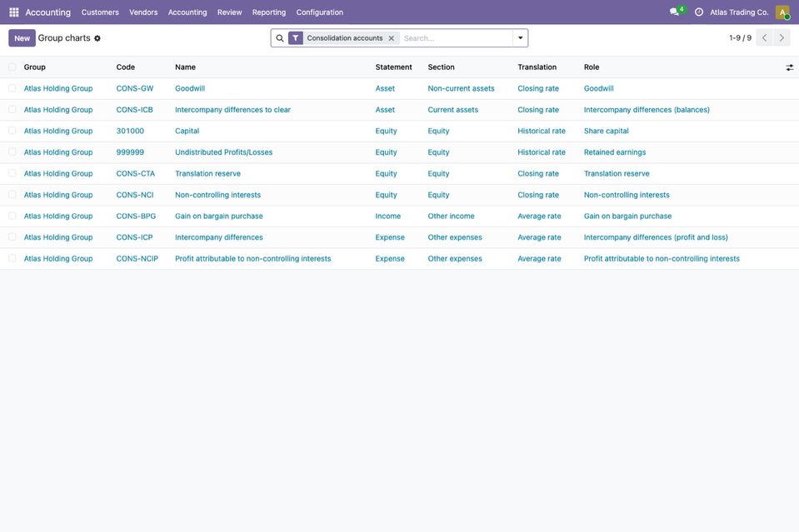This screenshot has width=799, height=532.
Task: Sort by the Statement column header
Action: tap(393, 67)
